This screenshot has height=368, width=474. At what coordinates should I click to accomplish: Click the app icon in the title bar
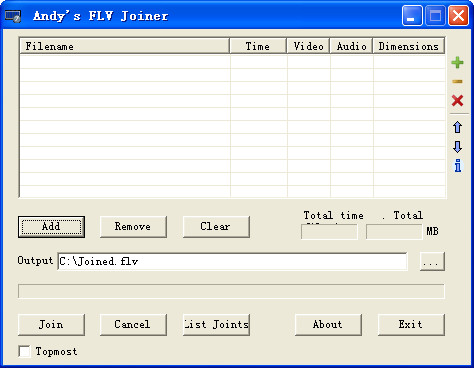(x=13, y=16)
